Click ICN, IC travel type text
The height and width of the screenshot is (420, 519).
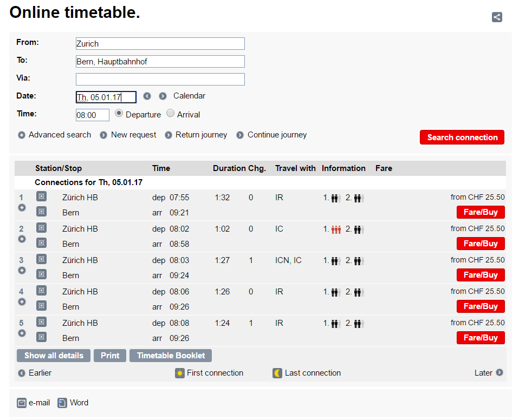[x=288, y=260]
